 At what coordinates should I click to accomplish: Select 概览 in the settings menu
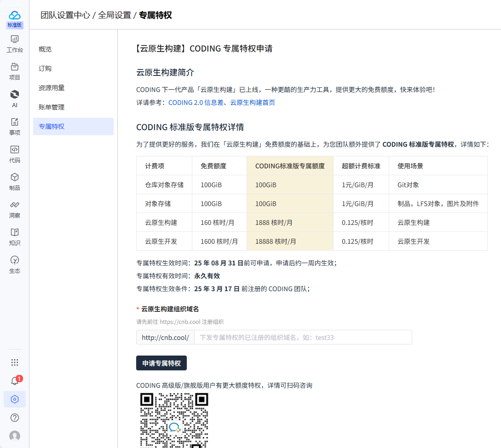73,49
